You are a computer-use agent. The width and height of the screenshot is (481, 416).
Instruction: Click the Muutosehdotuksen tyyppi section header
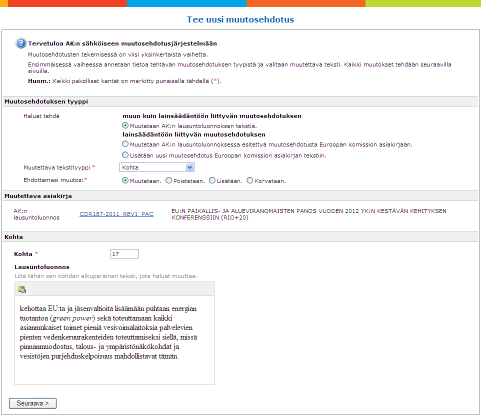pyautogui.click(x=240, y=102)
